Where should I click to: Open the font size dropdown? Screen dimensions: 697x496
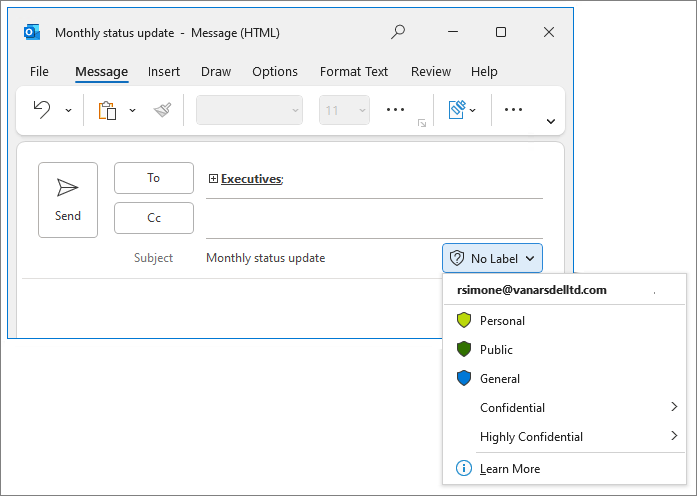pyautogui.click(x=344, y=110)
